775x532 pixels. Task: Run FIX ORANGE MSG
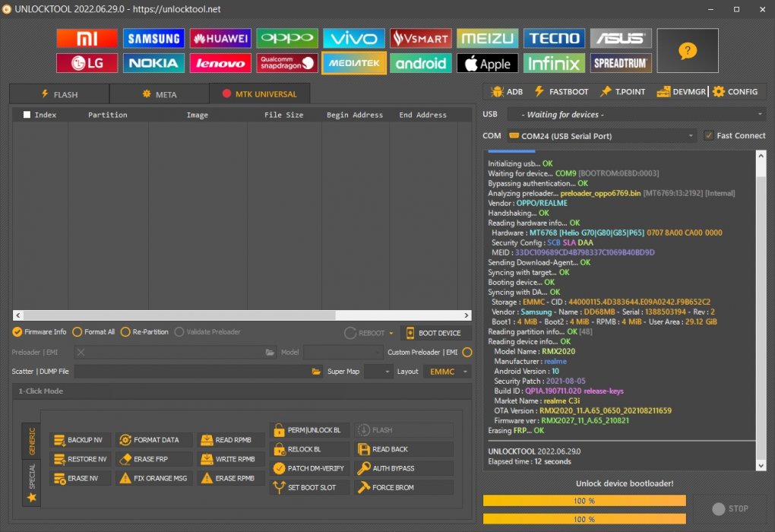click(153, 478)
